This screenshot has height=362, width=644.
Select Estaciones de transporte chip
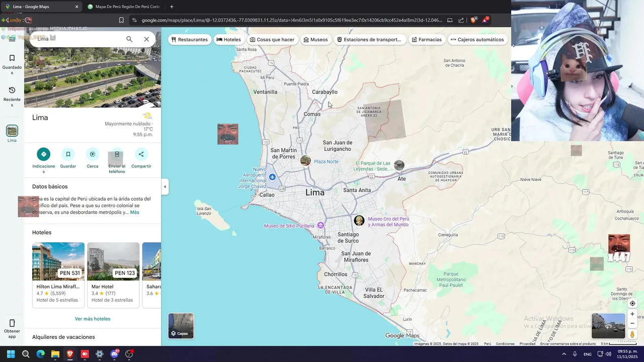(x=369, y=40)
